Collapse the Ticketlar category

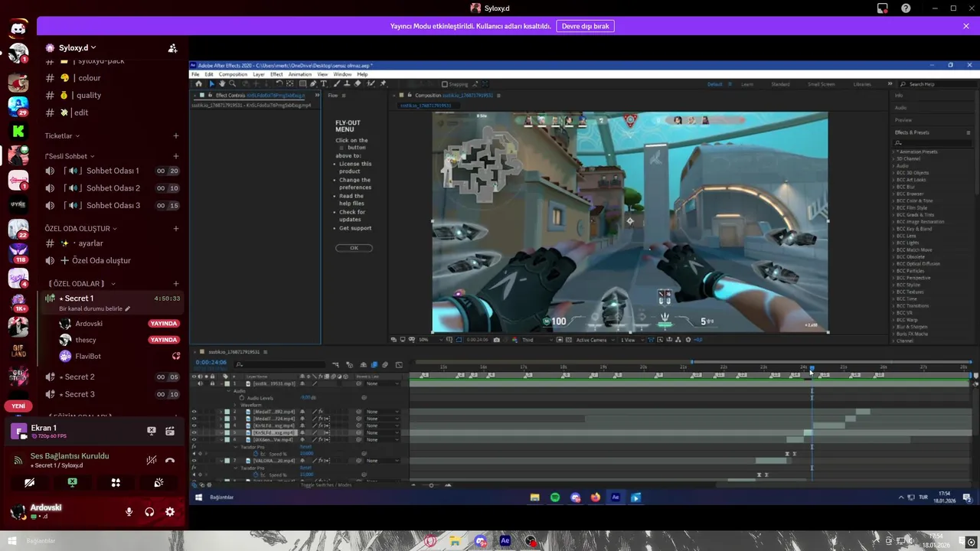[x=62, y=135]
